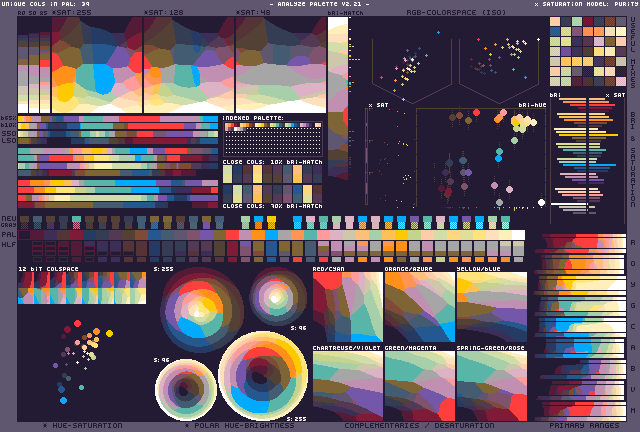Open the Green/Magenta complementary chart
This screenshot has height=432, width=640.
pos(420,386)
